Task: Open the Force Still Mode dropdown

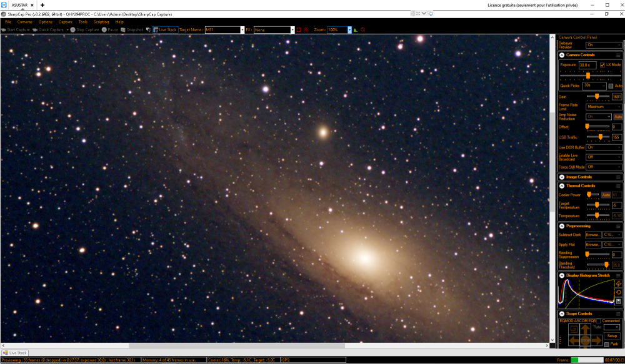Action: (604, 167)
